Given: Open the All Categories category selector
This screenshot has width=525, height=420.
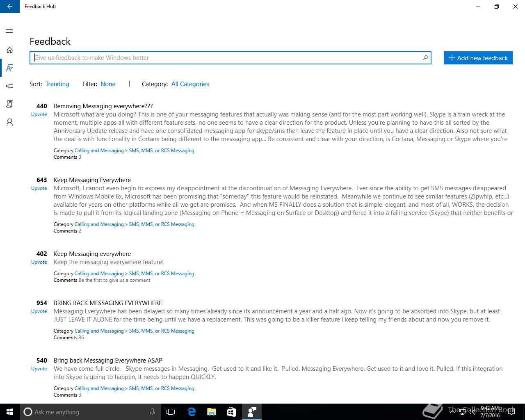Looking at the screenshot, I should (x=190, y=84).
